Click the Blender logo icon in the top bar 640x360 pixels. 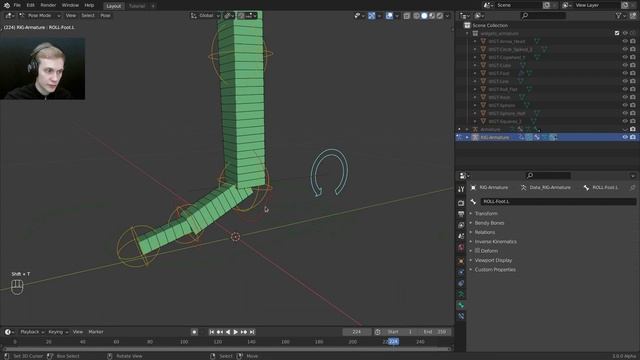pos(7,5)
